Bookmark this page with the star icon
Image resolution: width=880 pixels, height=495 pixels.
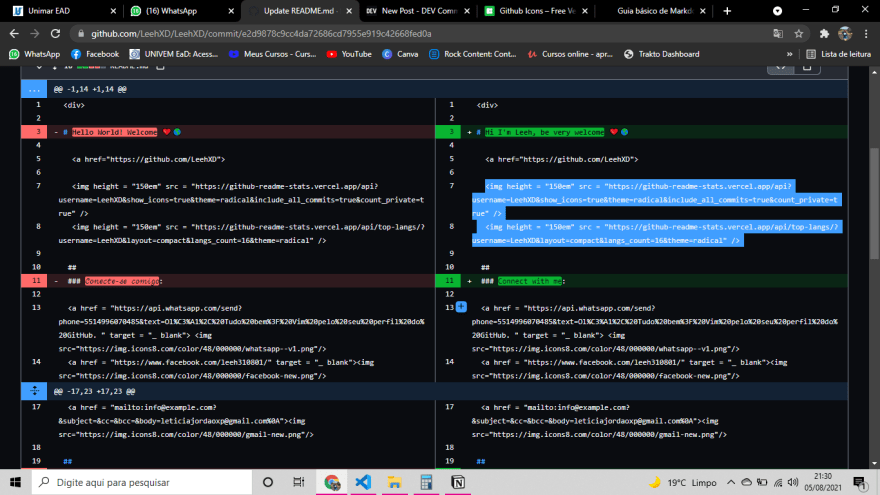point(799,34)
